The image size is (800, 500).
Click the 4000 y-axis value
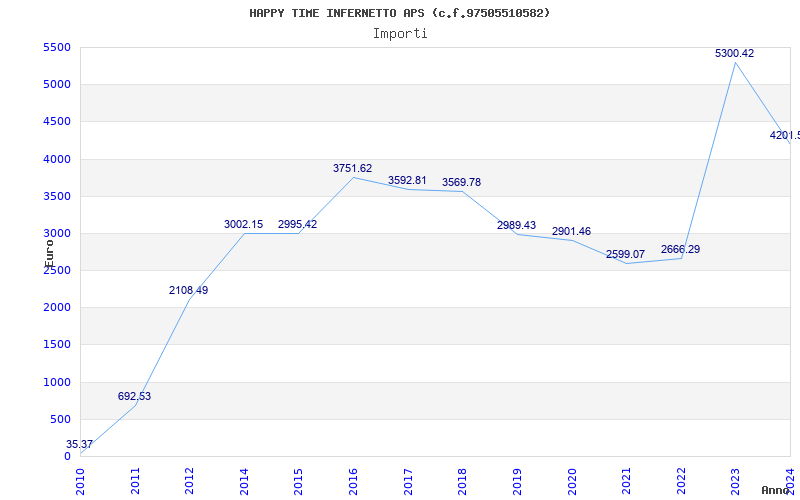(x=57, y=159)
